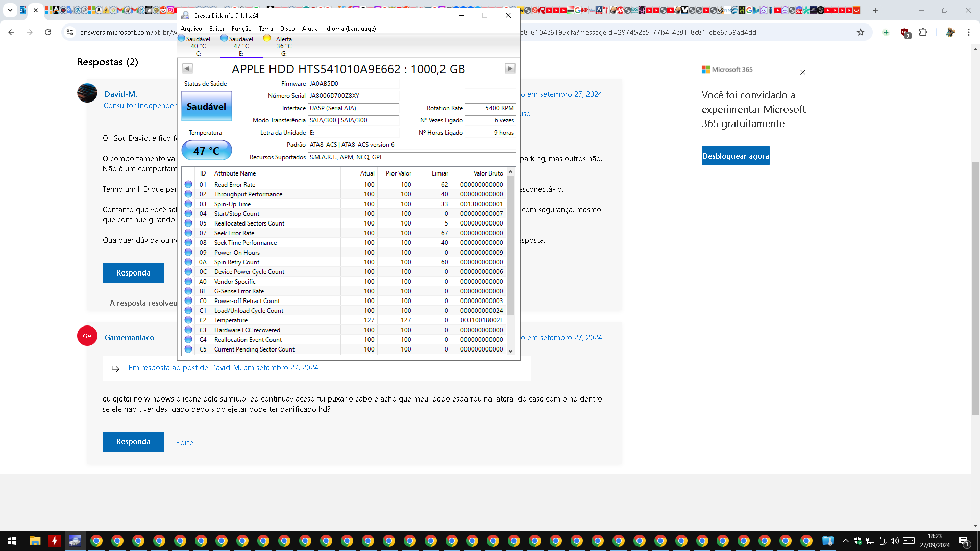Image resolution: width=980 pixels, height=551 pixels.
Task: Click the 47 °C temperature button
Action: point(206,151)
